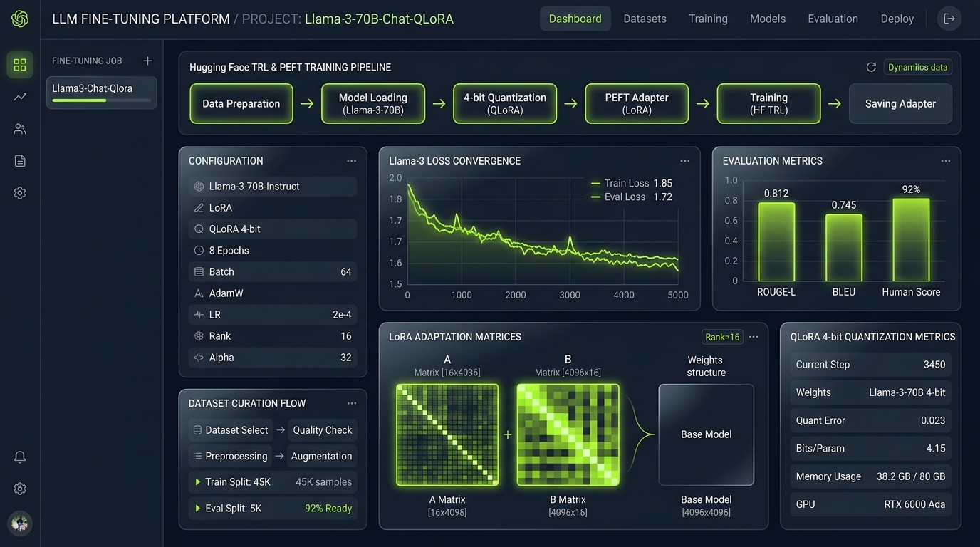Click the clock icon beside 8 Epochs
The image size is (980, 547).
199,251
